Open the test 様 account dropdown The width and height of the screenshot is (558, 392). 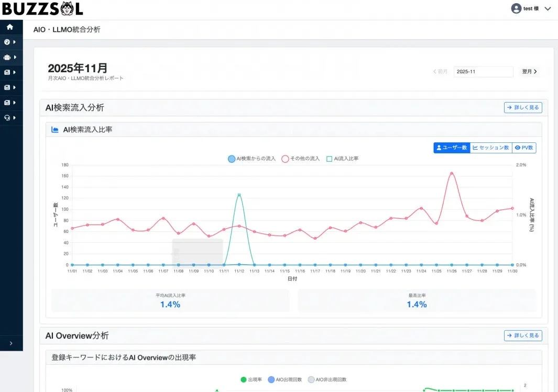(549, 8)
